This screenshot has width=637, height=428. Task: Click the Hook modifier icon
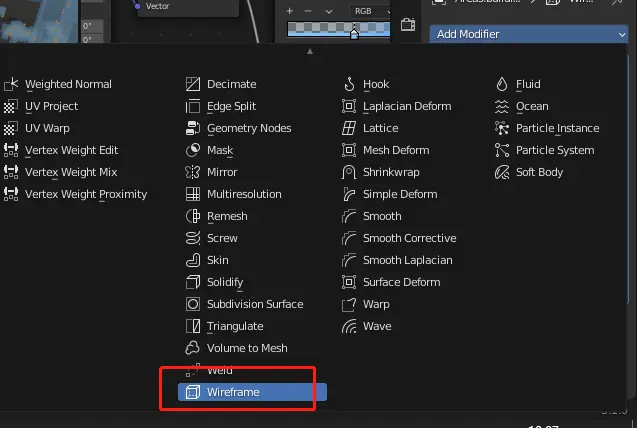point(349,84)
